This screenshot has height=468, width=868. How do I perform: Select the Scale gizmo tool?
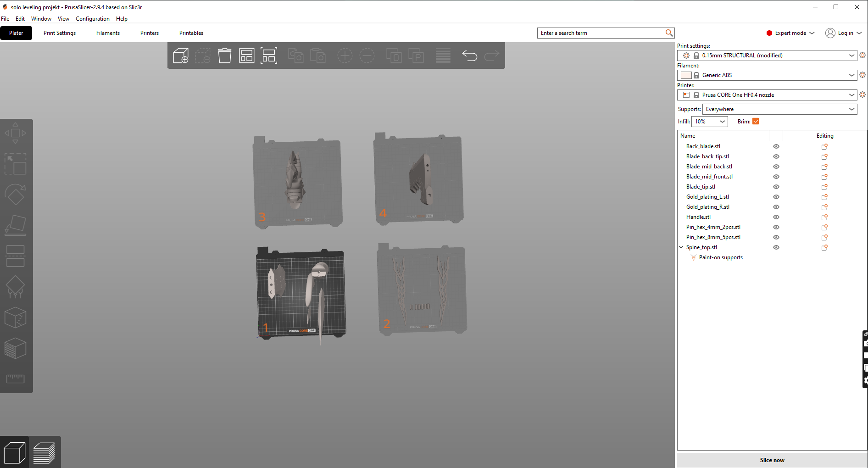tap(15, 164)
